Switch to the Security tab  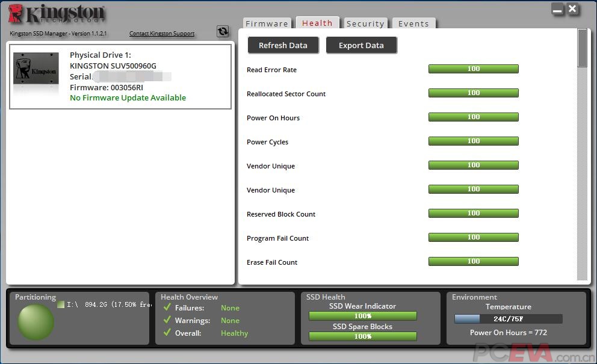click(365, 23)
